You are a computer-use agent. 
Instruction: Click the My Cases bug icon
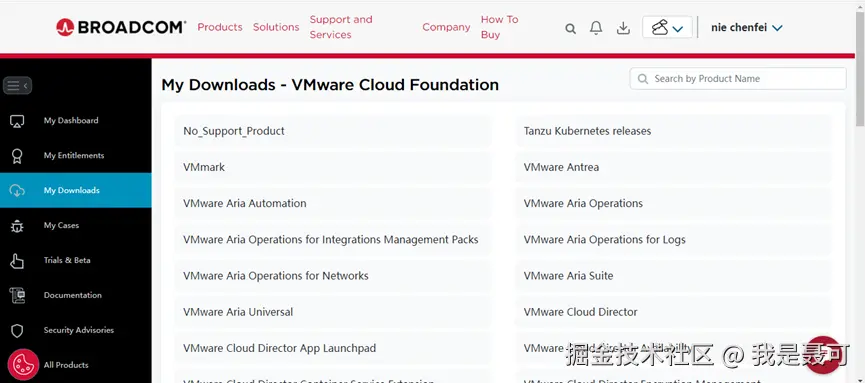tap(17, 226)
